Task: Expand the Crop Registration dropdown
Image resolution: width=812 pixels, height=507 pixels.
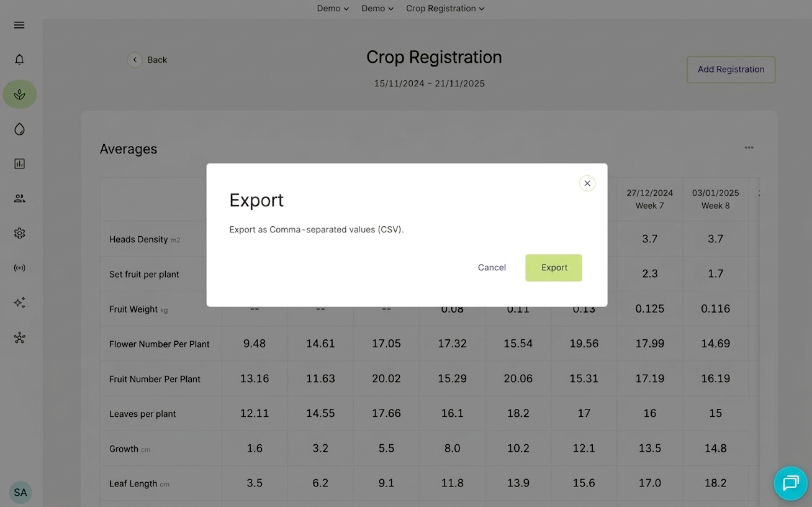Action: [445, 8]
